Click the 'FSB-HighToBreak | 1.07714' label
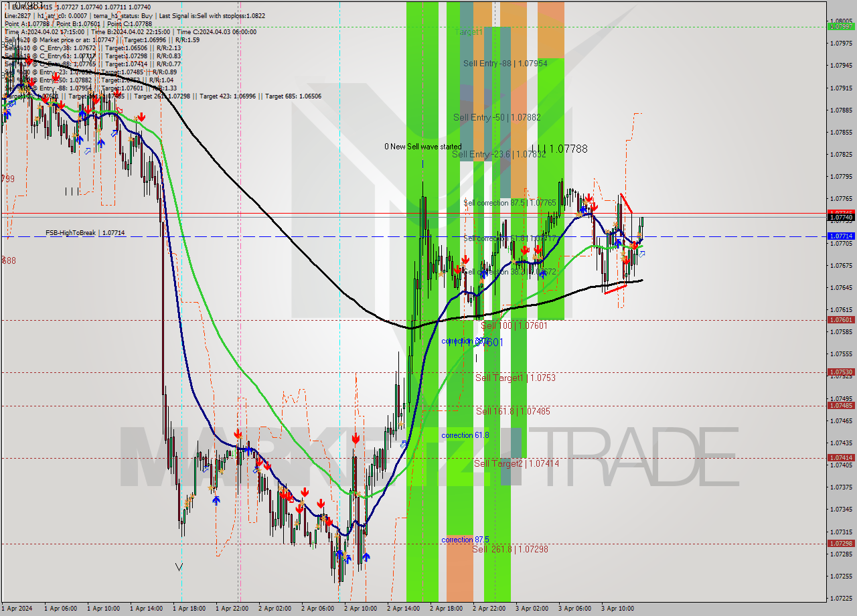This screenshot has width=857, height=616. (85, 233)
